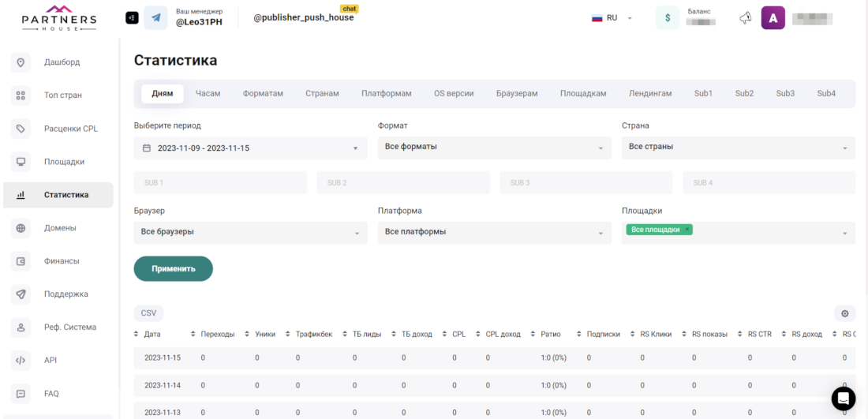Switch to the Часам tab
The image size is (868, 419).
208,93
